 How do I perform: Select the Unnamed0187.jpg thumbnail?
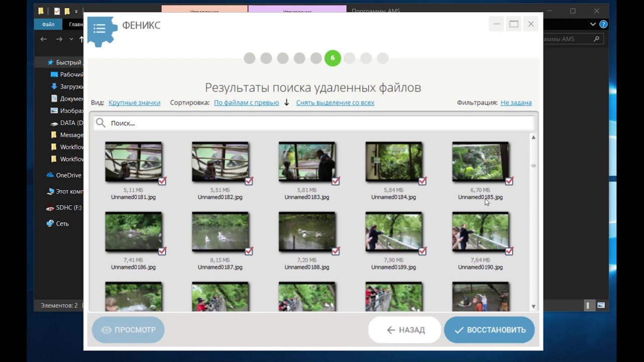click(220, 232)
